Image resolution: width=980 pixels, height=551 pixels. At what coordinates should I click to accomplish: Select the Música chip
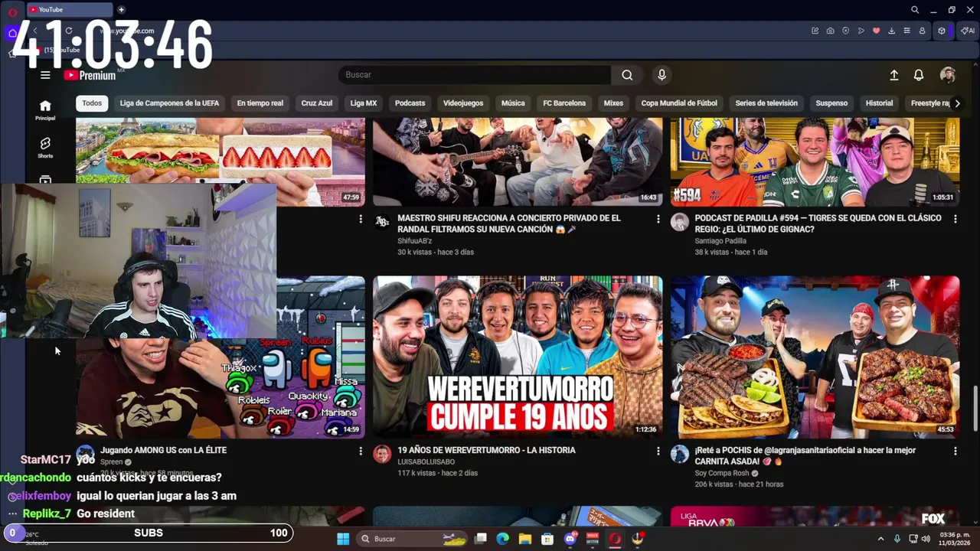pos(513,103)
